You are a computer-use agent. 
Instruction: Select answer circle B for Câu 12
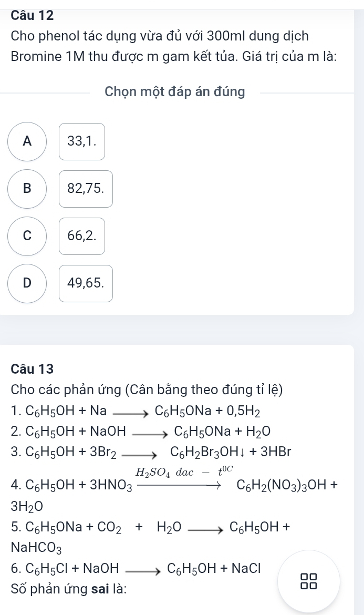click(x=27, y=189)
